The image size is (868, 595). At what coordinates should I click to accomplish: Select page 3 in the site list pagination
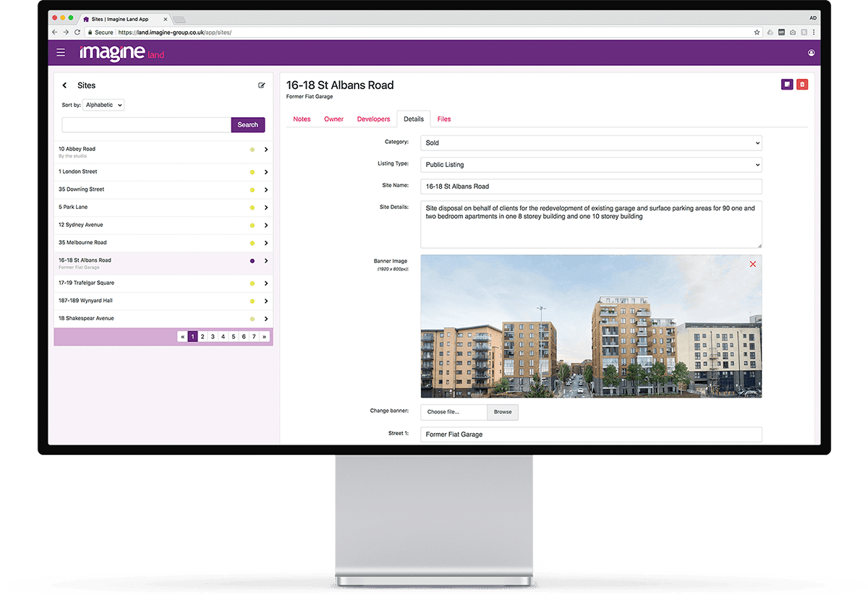click(x=213, y=336)
